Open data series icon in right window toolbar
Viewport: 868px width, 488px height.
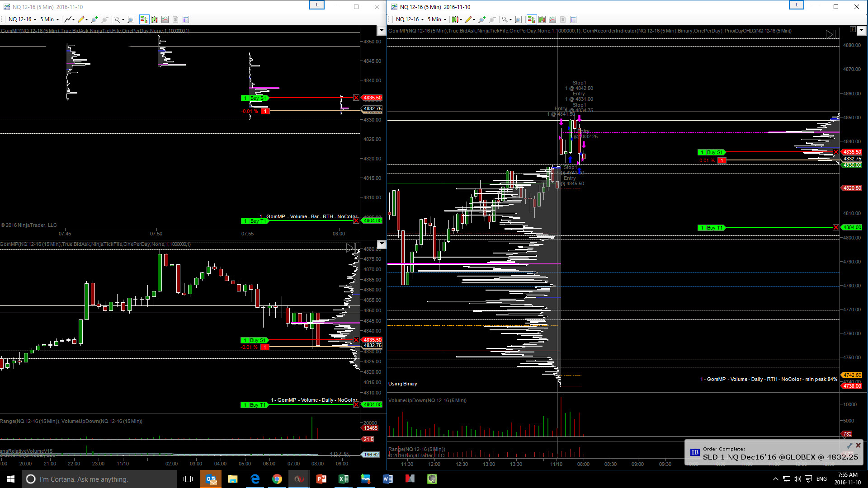tap(542, 19)
